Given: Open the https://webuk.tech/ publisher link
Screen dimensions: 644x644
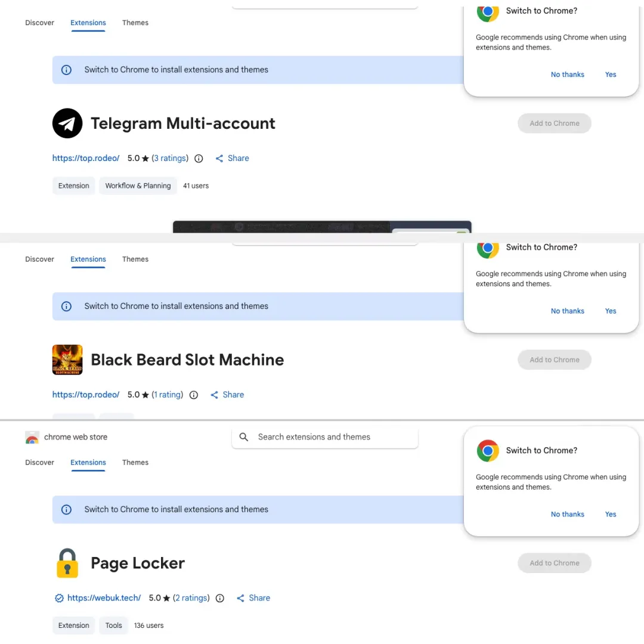Looking at the screenshot, I should pyautogui.click(x=104, y=598).
